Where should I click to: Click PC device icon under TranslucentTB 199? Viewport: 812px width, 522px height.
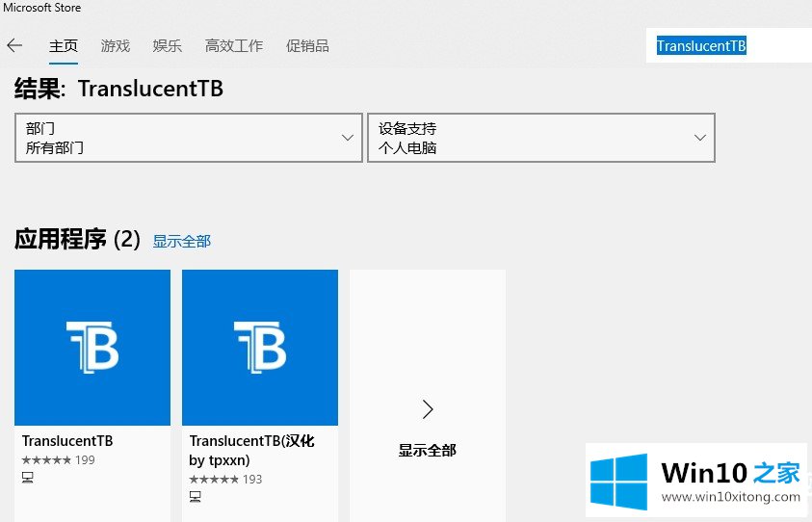coord(28,478)
